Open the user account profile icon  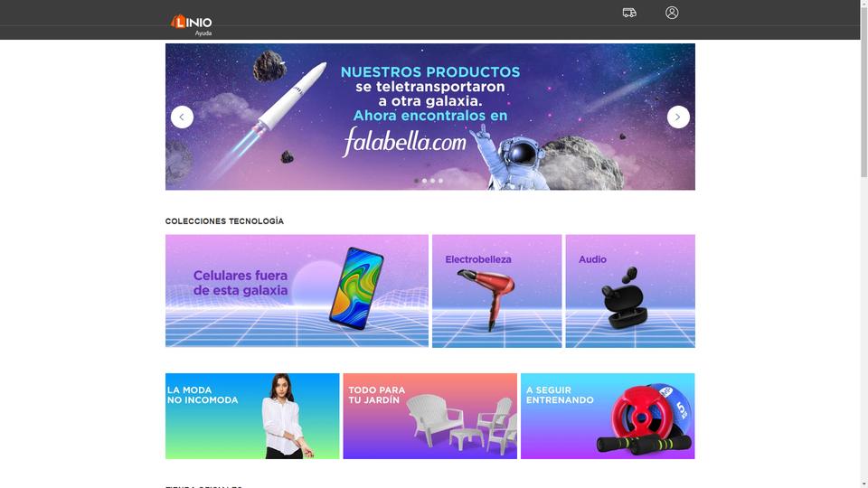672,13
